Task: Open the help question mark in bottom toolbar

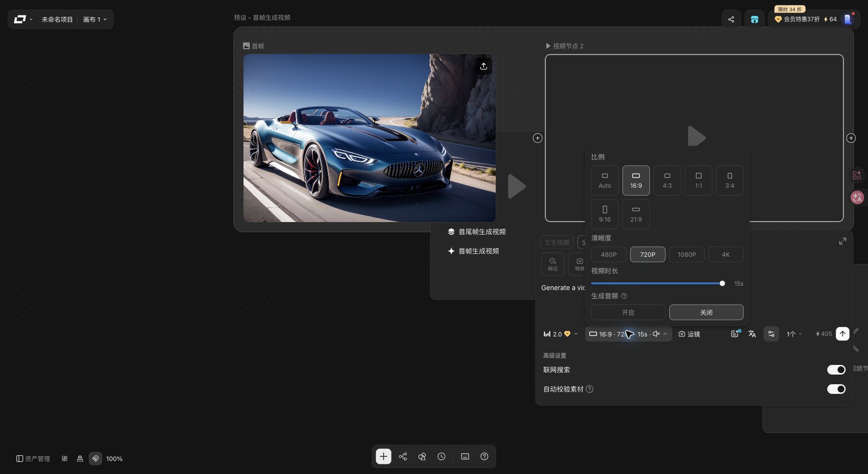Action: 485,457
